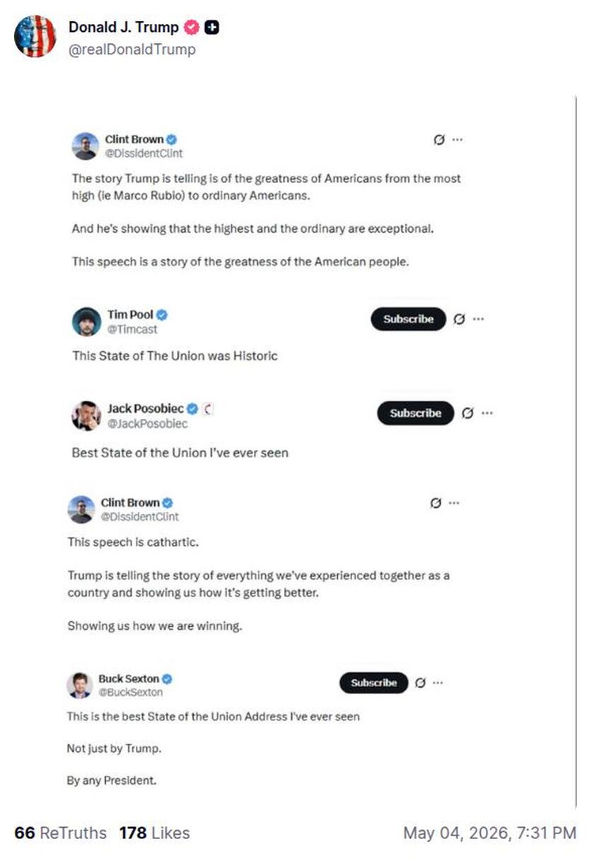Screen dimensions: 594x868
Task: Open Donald J. Trump's profile avatar
Action: click(35, 36)
